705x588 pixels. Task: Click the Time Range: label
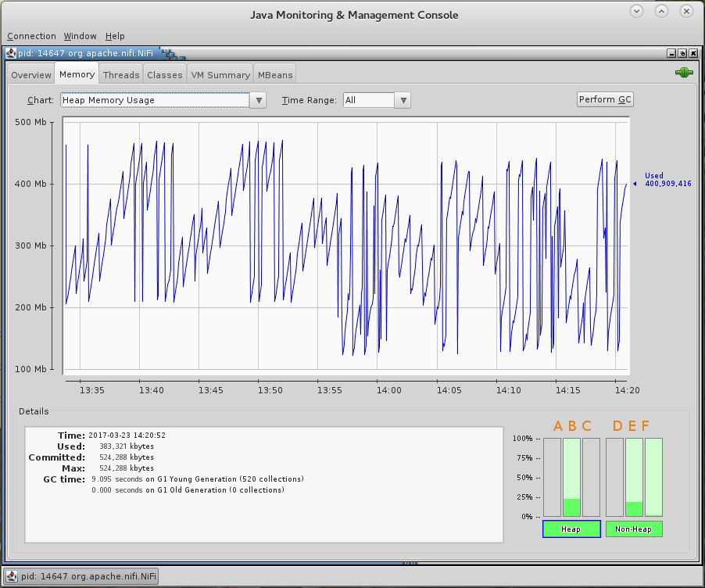tap(310, 100)
